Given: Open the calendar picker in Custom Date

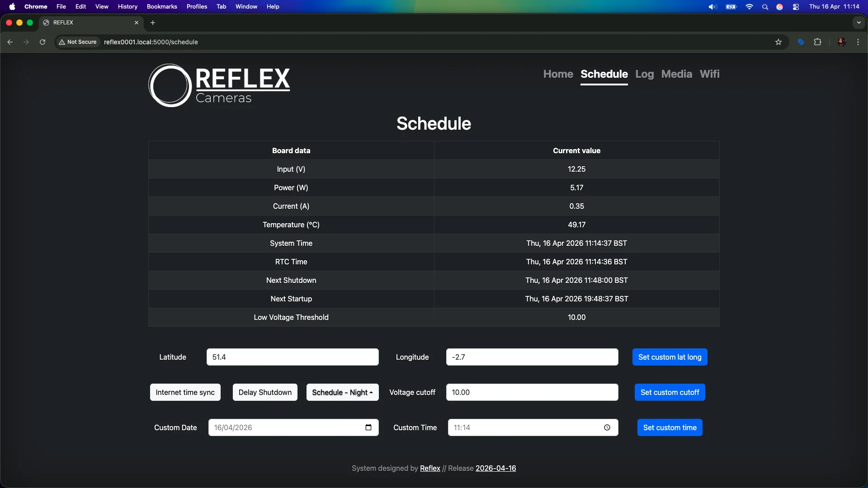Looking at the screenshot, I should [x=368, y=427].
